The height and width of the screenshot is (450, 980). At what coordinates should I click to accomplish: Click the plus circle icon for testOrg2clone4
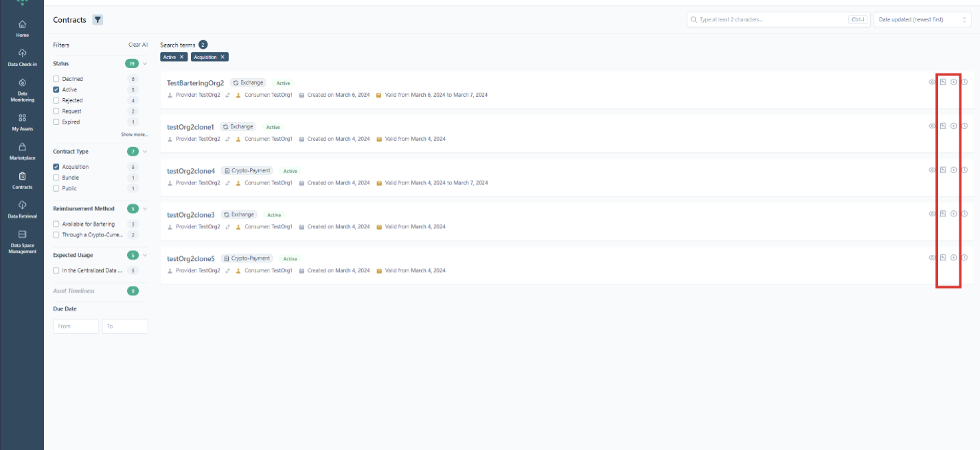[x=953, y=170]
